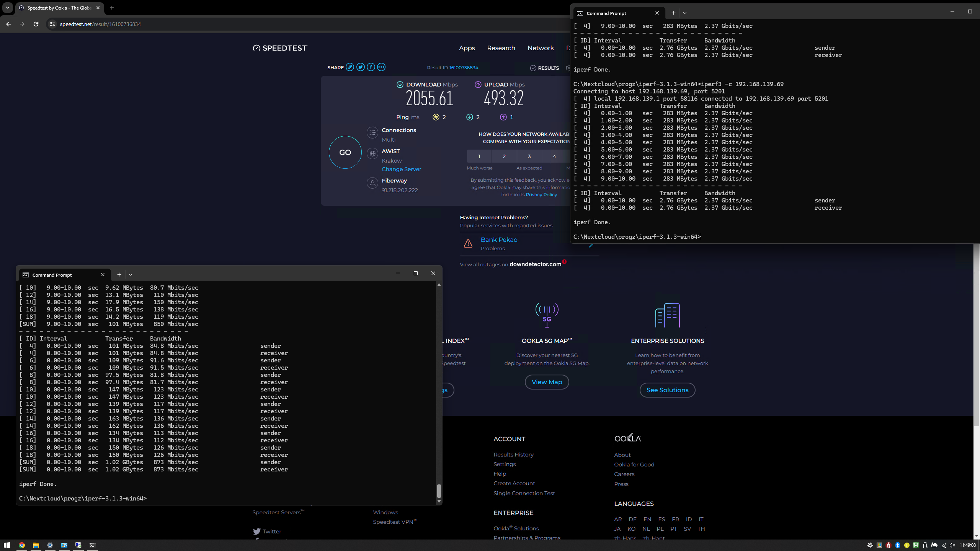Open site information icon in address bar
The image size is (980, 551).
pos(52,24)
